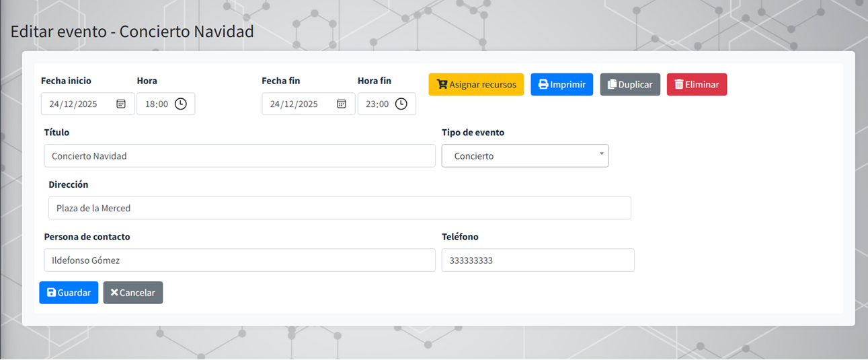Cancel editing with Cancelar button

[x=133, y=293]
